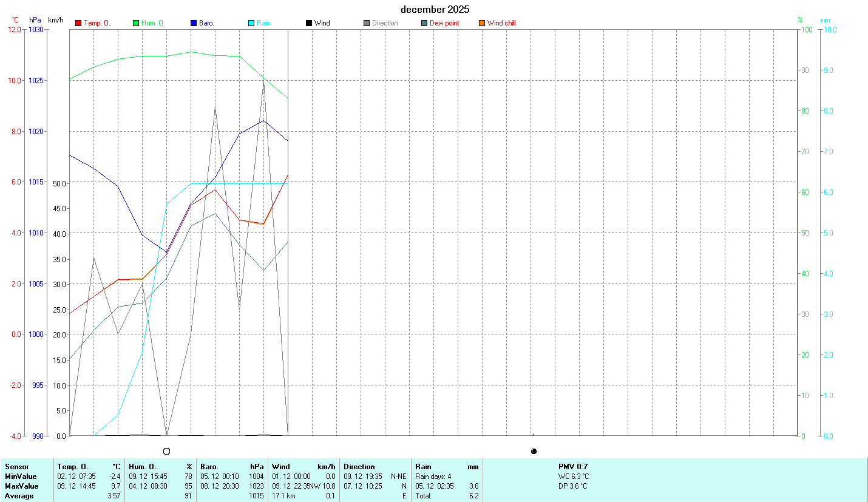Click the 'december 2025' chart title

435,9
